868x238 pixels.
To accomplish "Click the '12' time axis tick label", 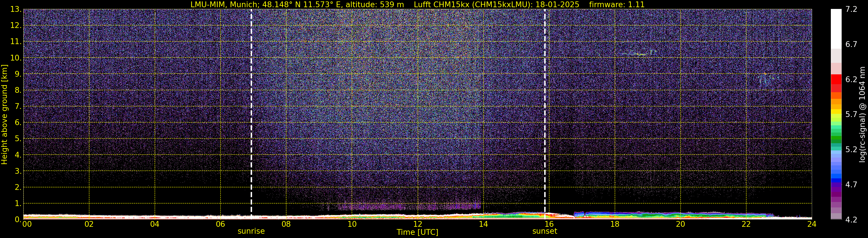I will pyautogui.click(x=417, y=224).
